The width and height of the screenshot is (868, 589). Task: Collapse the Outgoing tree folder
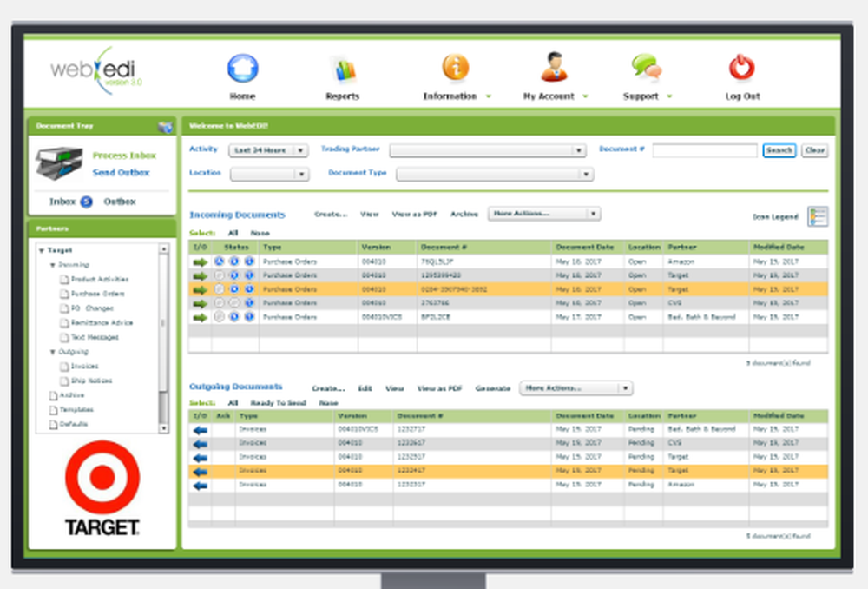click(53, 353)
